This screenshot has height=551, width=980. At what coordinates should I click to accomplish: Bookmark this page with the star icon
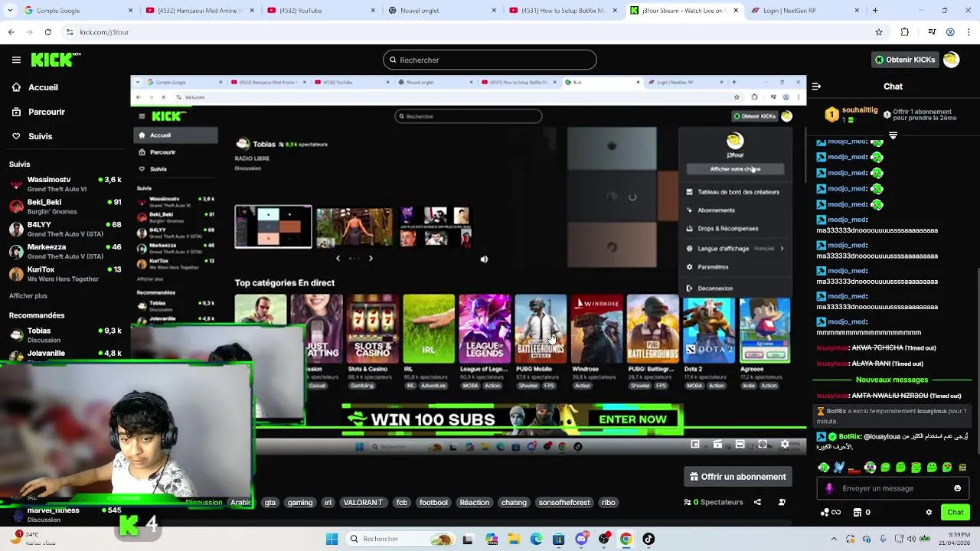pyautogui.click(x=879, y=32)
